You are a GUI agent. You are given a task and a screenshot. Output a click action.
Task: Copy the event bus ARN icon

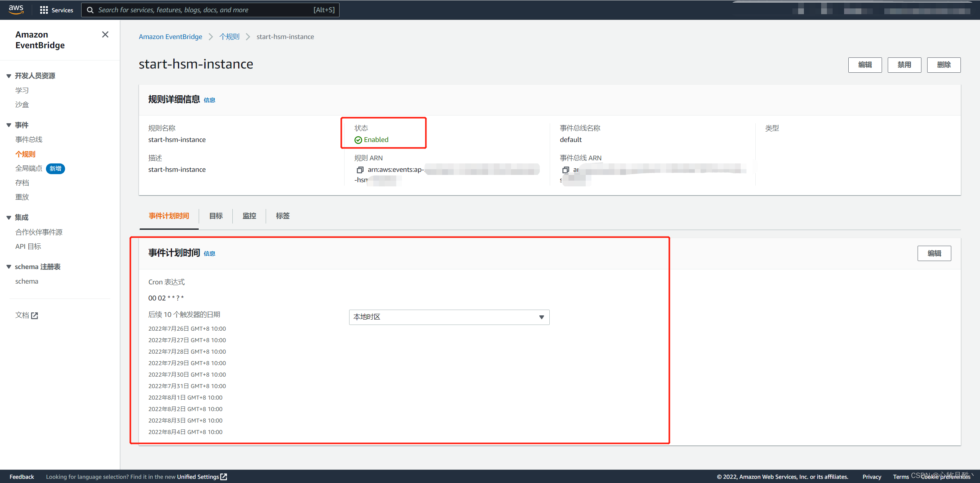[x=565, y=170]
